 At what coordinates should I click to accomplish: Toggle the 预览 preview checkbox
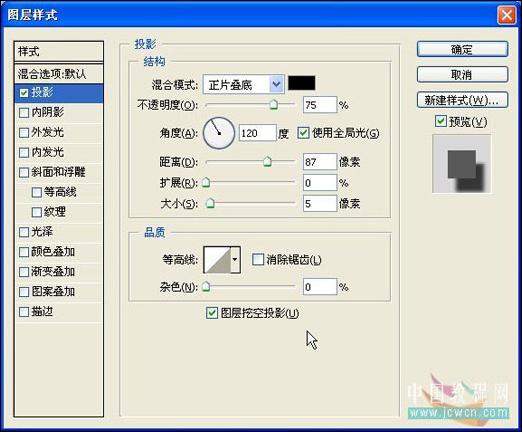441,121
